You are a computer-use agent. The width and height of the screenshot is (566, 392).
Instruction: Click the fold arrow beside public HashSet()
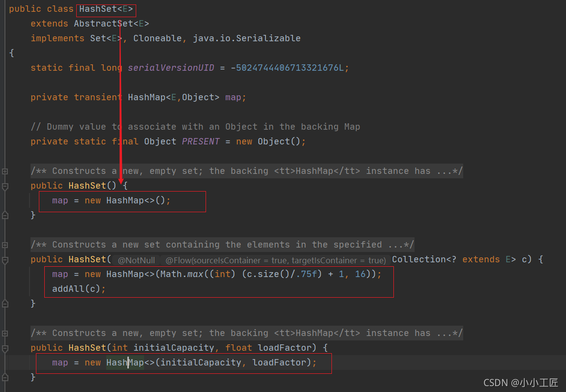pos(5,185)
